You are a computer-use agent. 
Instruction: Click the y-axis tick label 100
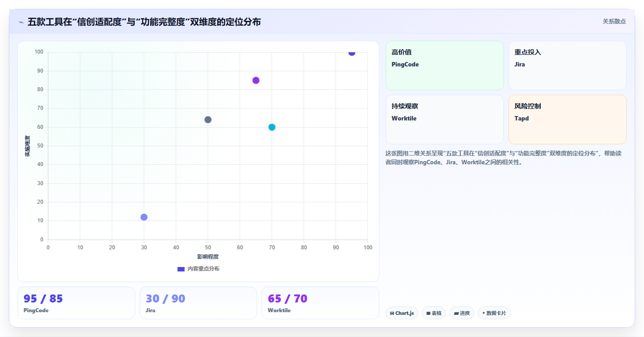click(39, 52)
